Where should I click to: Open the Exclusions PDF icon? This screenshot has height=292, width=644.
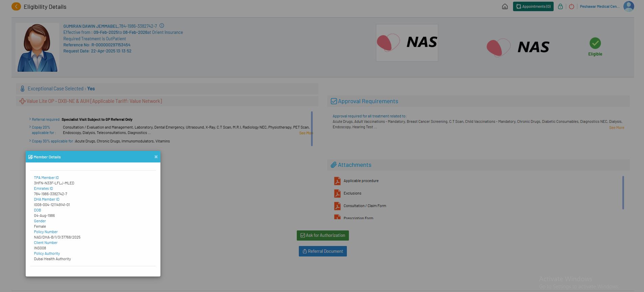[x=337, y=194]
